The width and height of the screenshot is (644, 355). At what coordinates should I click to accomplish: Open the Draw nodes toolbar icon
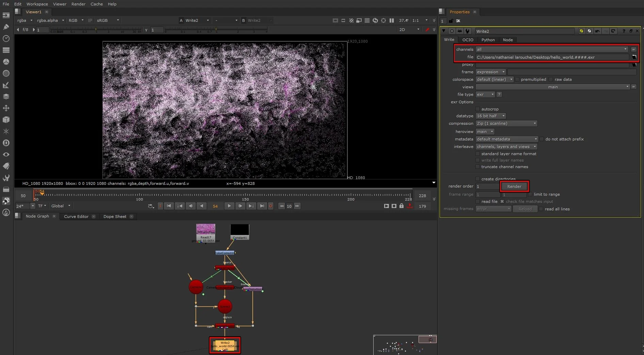(6, 27)
